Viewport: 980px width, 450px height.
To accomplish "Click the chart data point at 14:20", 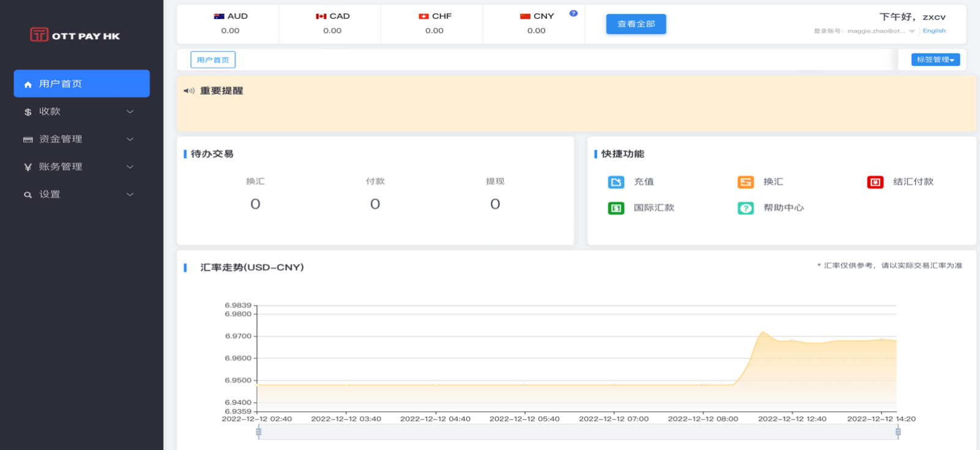I will coord(882,339).
